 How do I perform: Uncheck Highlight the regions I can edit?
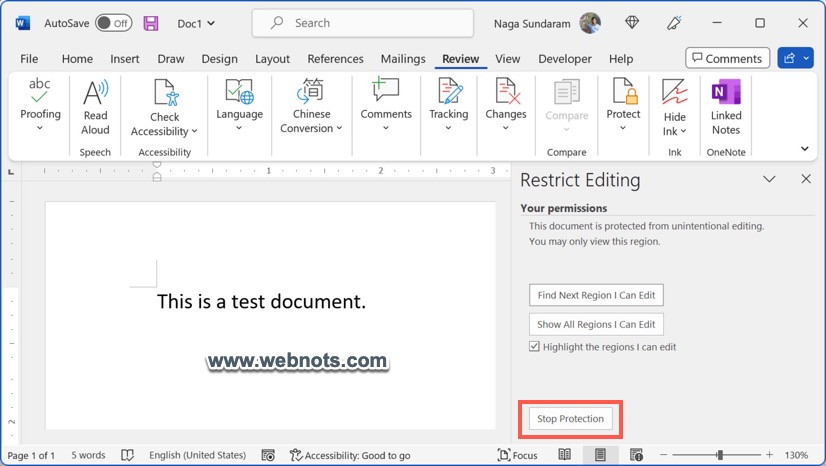(534, 347)
